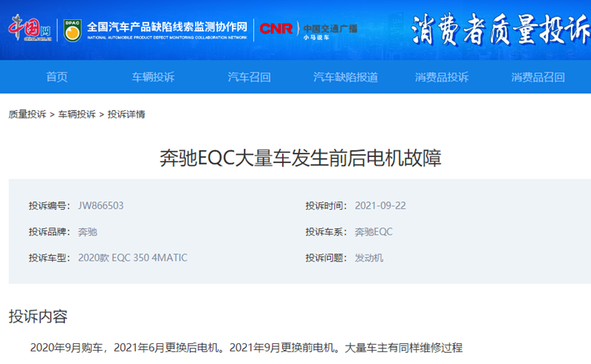Select complaint number JW866503

click(100, 206)
